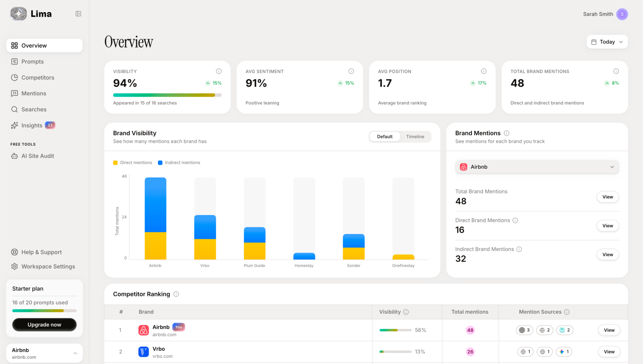Click the Competitors pie chart icon
643x364 pixels.
point(14,77)
